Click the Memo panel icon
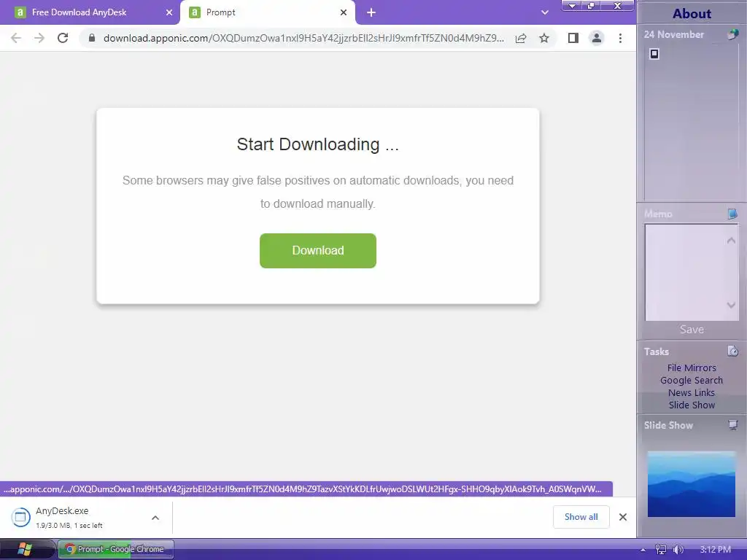The width and height of the screenshot is (747, 560). coord(732,214)
